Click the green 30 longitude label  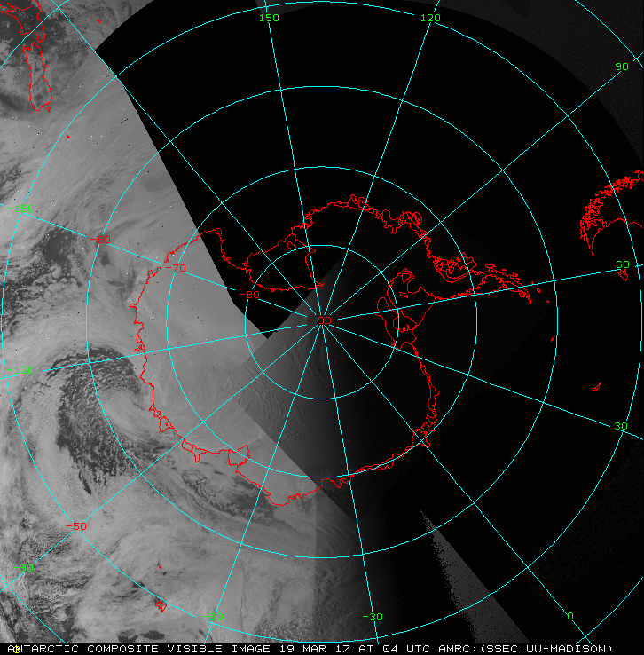click(621, 426)
